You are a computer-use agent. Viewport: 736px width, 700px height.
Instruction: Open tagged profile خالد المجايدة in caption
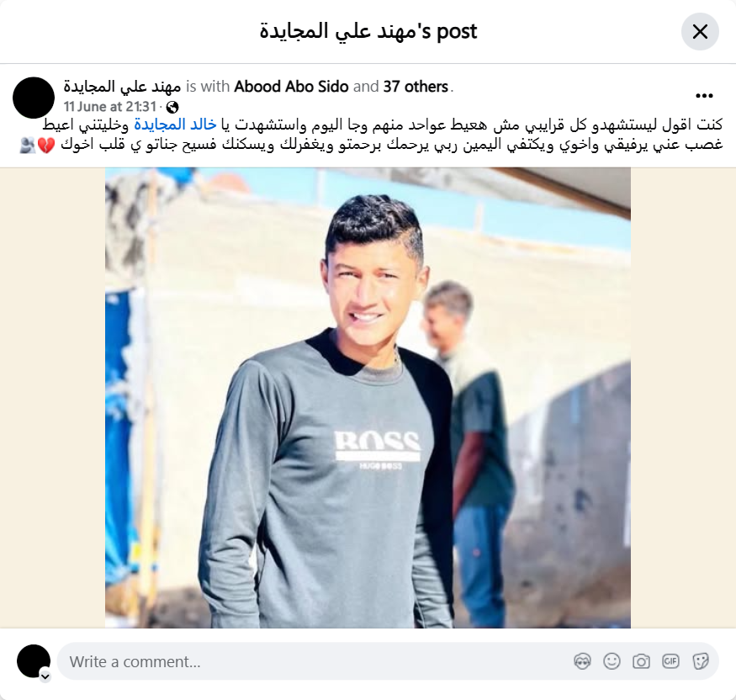[x=175, y=125]
